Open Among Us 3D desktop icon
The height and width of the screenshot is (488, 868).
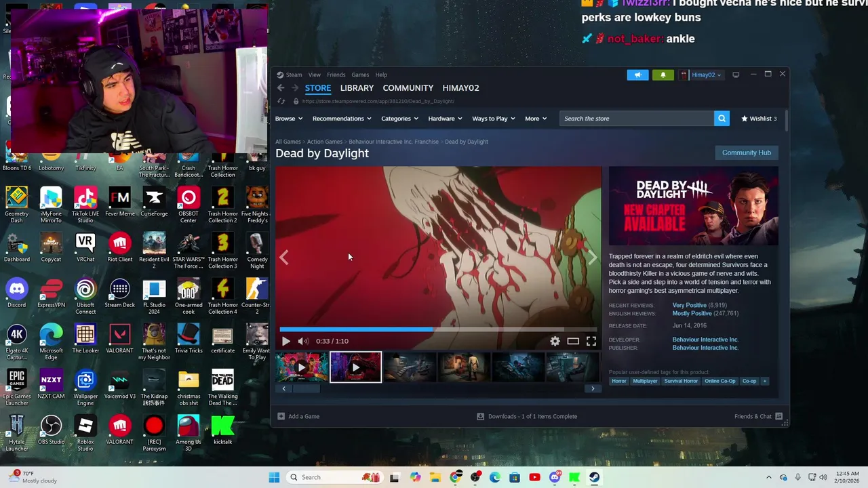point(189,432)
